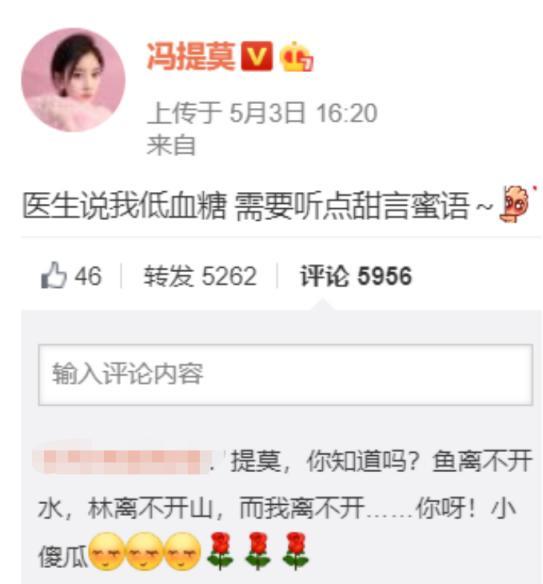Image resolution: width=543 pixels, height=584 pixels.
Task: Click the emoji sticker ending the post
Action: point(517,204)
